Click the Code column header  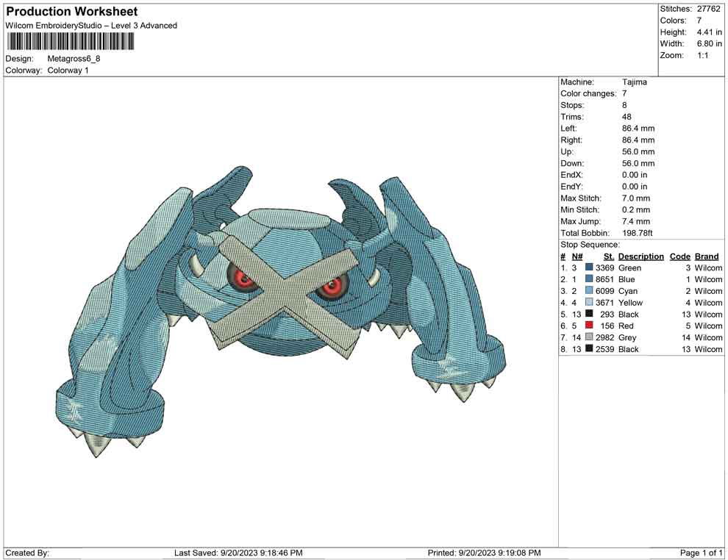[680, 256]
